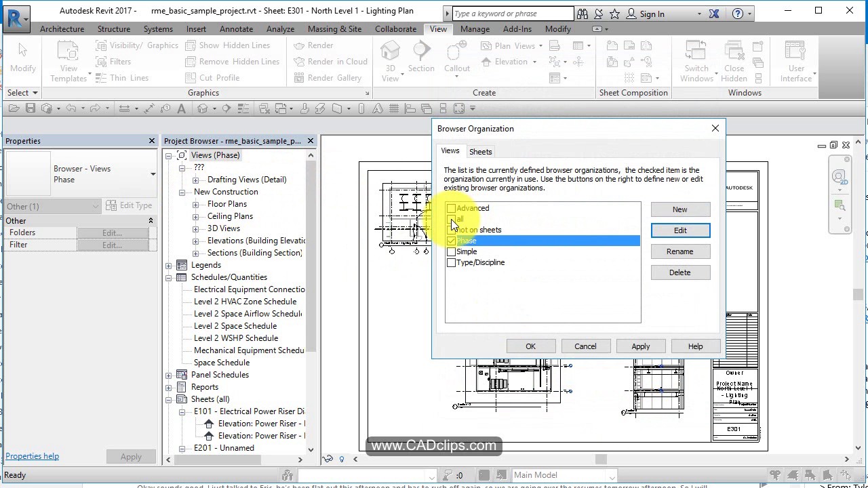The height and width of the screenshot is (488, 868).
Task: Click the dialog Apply button beside Cancel
Action: (x=641, y=346)
